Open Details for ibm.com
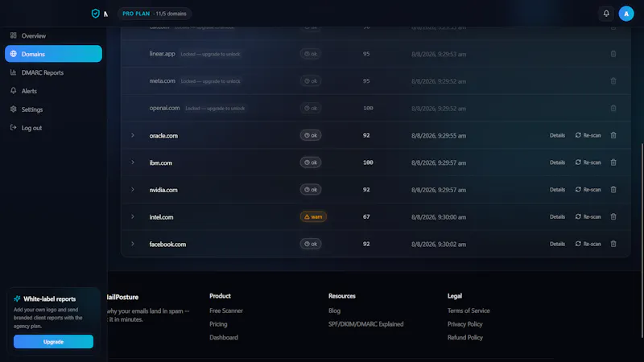644x362 pixels. [x=557, y=162]
